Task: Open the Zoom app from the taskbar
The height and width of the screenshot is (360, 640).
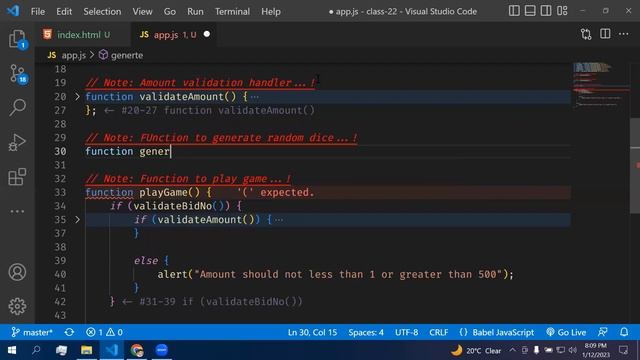Action: tap(162, 350)
